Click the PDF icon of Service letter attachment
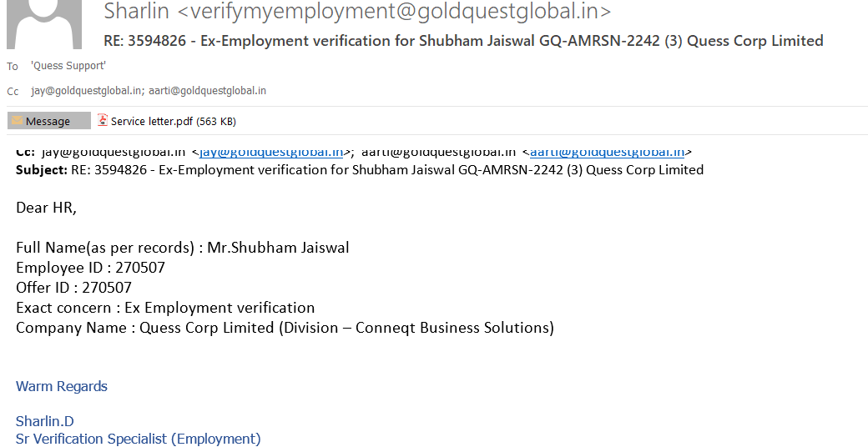Image resolution: width=868 pixels, height=447 pixels. tap(103, 121)
